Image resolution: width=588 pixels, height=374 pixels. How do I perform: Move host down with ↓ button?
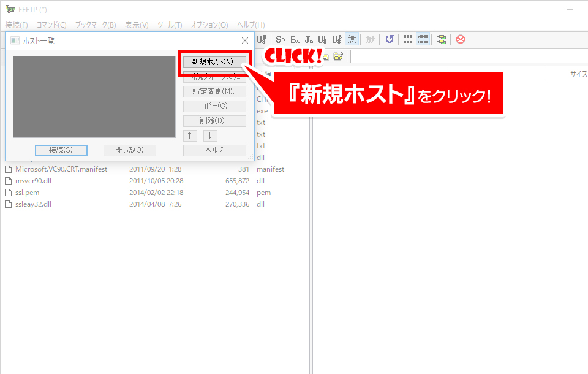pos(210,135)
